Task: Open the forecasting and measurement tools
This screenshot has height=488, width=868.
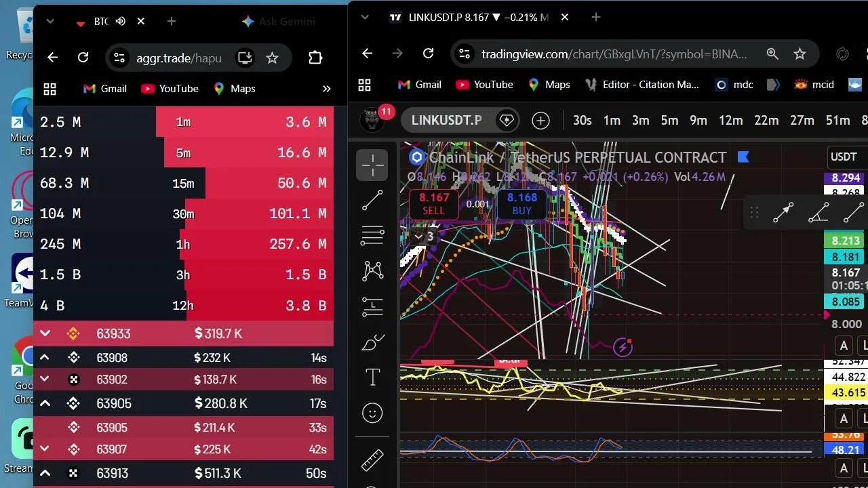Action: 372,307
